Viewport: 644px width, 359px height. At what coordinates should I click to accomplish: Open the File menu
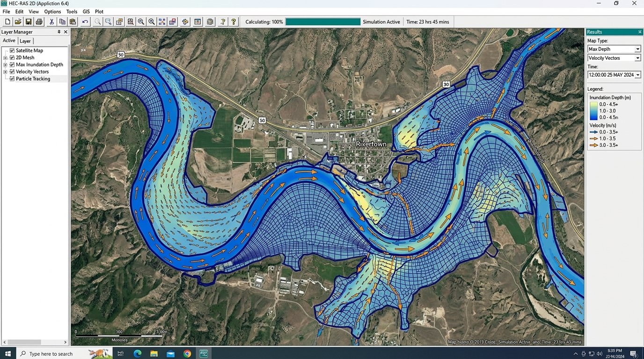click(x=6, y=11)
